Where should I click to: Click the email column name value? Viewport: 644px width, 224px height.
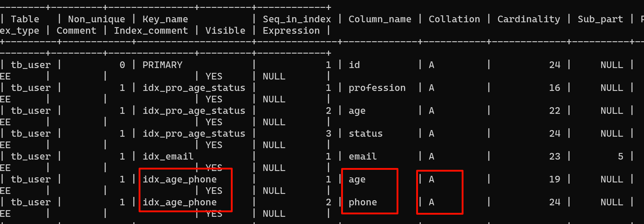363,156
